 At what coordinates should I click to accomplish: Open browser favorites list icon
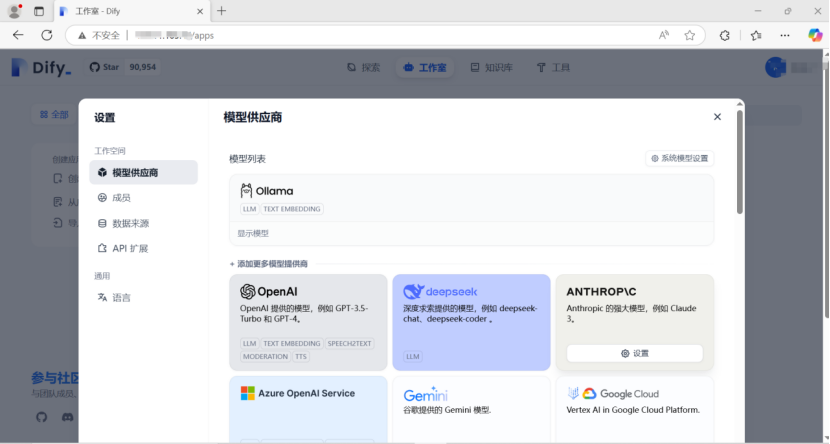(x=755, y=35)
